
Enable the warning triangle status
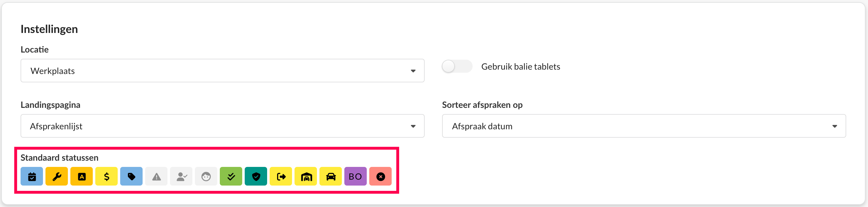156,176
